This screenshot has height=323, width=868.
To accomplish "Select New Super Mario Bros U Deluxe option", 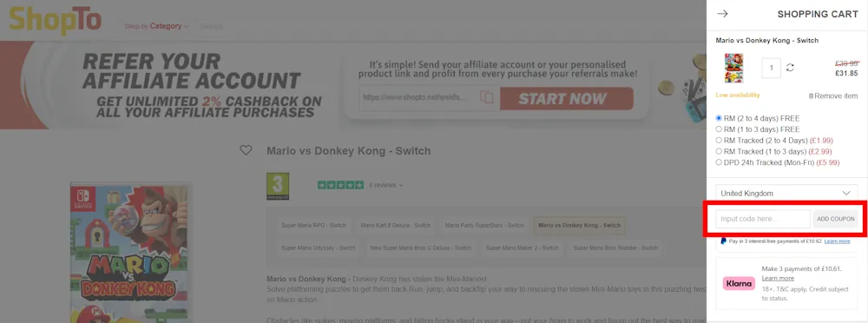I will coord(420,247).
